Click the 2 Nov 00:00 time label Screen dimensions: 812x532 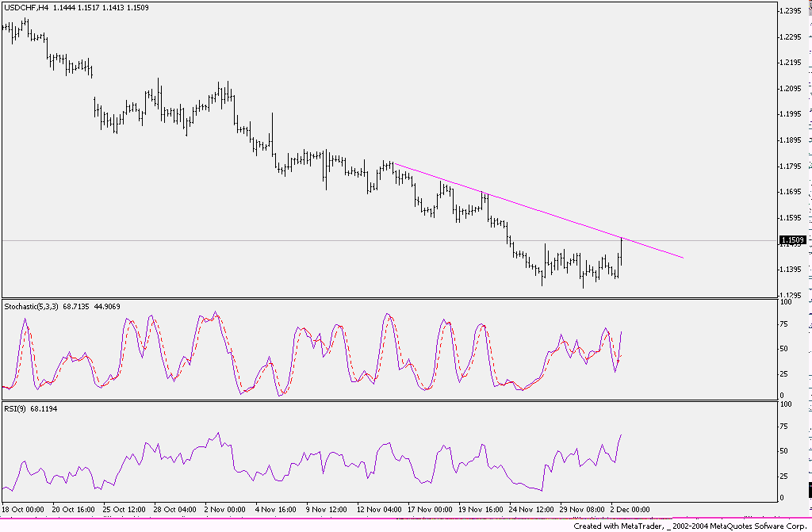pyautogui.click(x=224, y=510)
